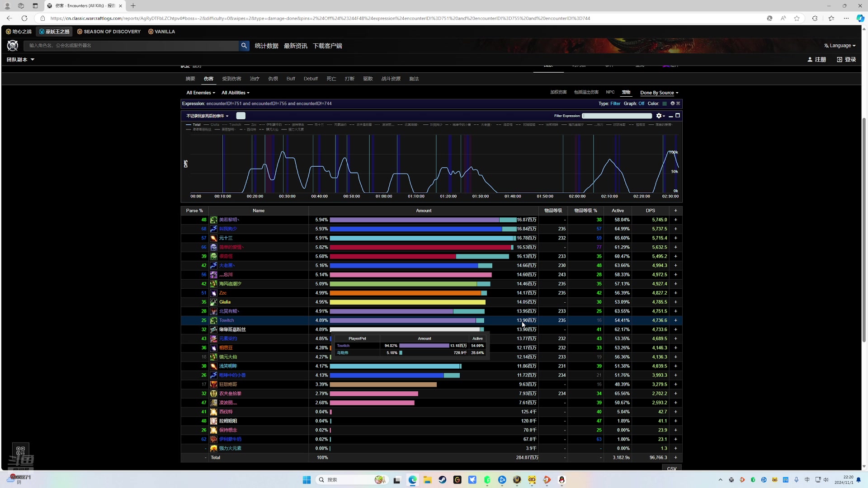Image resolution: width=868 pixels, height=488 pixels.
Task: Sort table by DPS column header
Action: coord(650,211)
